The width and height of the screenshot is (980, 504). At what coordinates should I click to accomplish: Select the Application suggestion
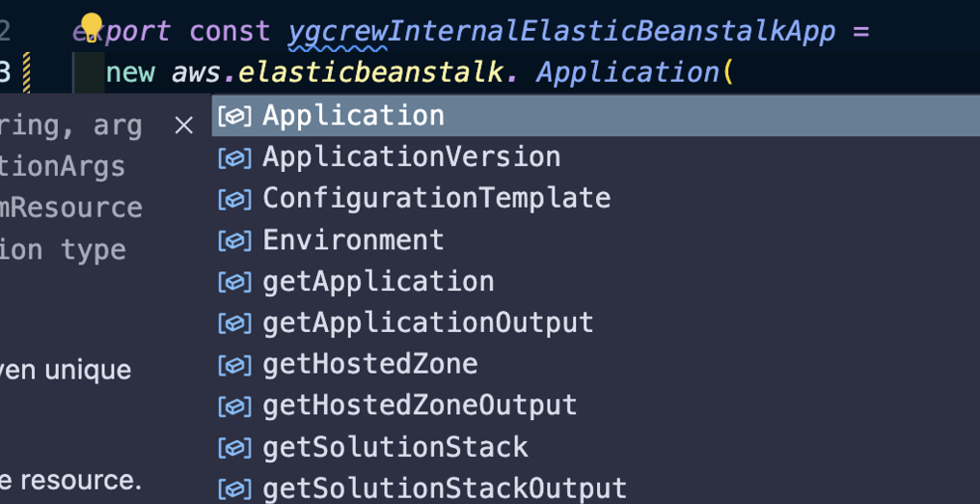click(x=596, y=116)
